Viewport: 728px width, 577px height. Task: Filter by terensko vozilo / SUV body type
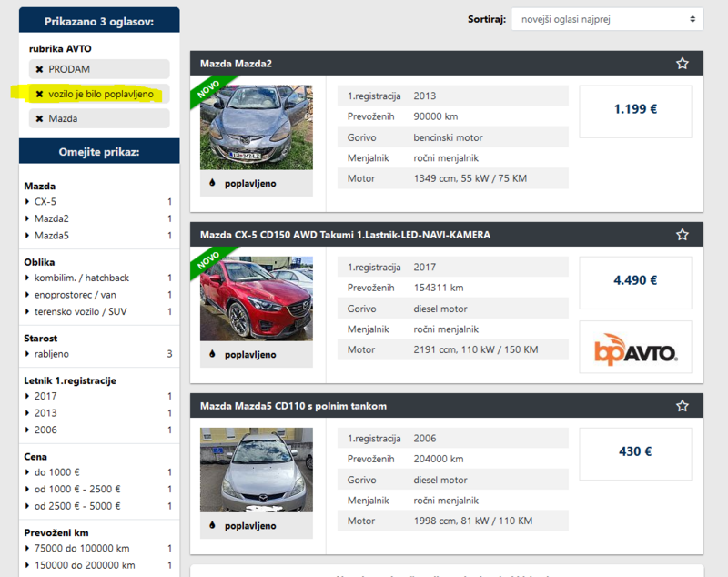(81, 311)
